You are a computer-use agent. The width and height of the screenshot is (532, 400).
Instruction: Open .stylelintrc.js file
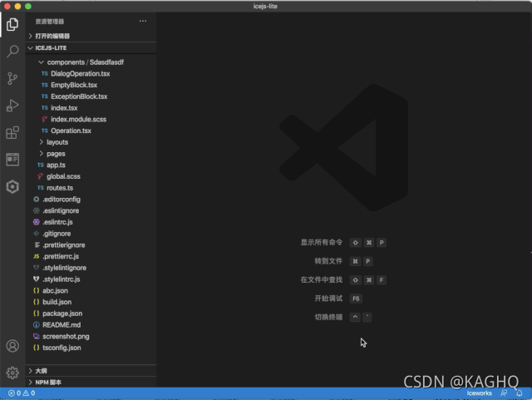point(91,279)
